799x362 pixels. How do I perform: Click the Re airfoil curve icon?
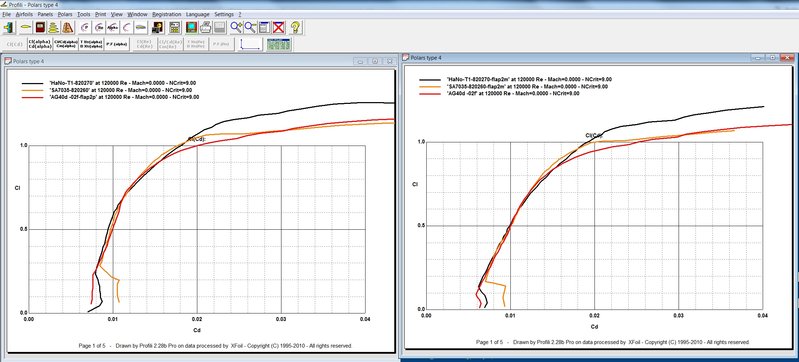pos(99,27)
